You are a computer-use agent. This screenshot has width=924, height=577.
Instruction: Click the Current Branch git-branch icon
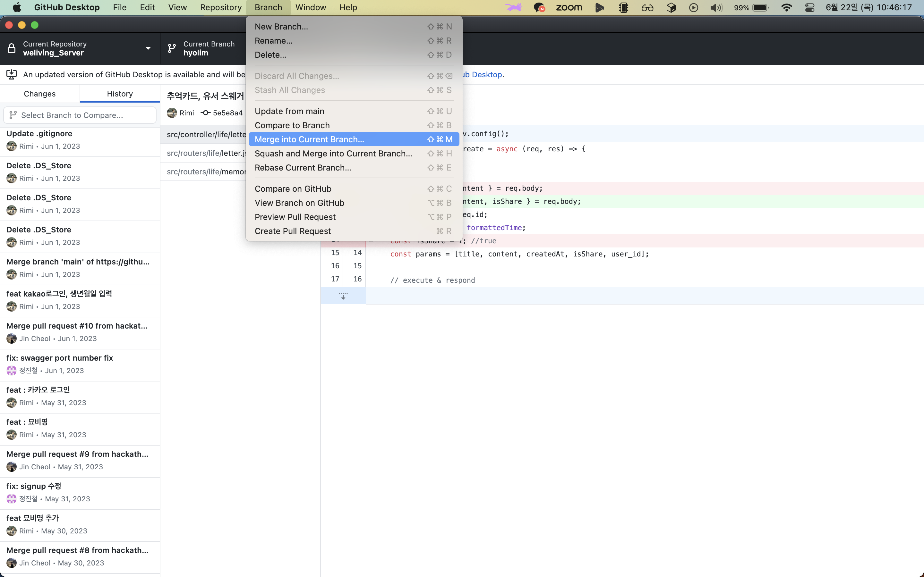(x=172, y=48)
